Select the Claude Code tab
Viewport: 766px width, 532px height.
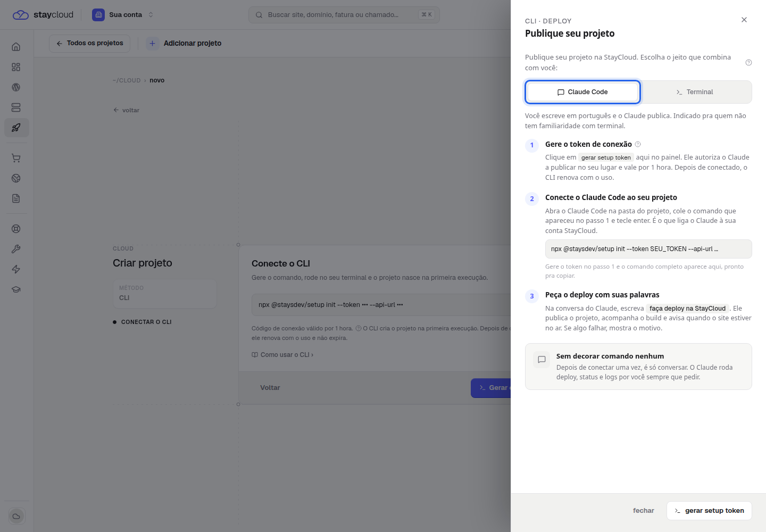(x=582, y=92)
